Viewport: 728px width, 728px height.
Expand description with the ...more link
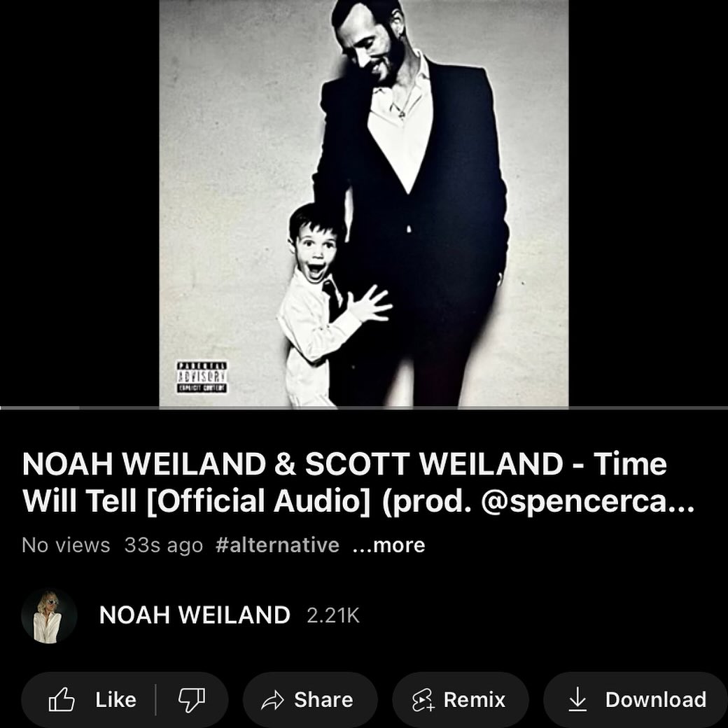point(388,545)
